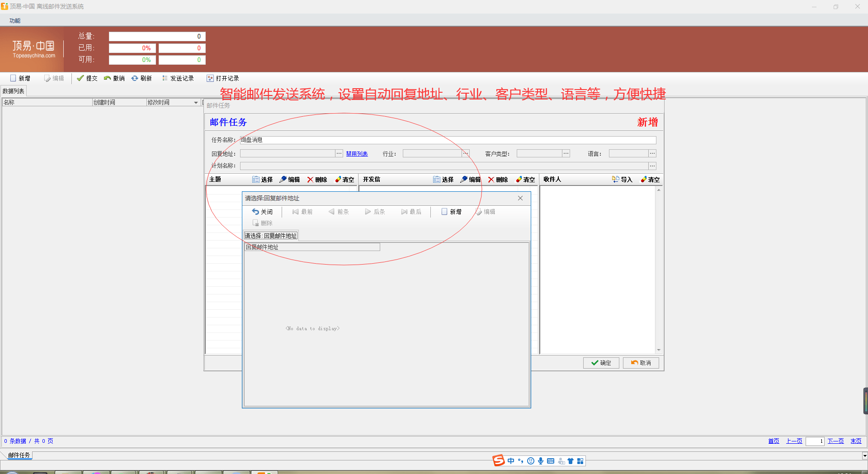Switch to the 数据列表 tab

pyautogui.click(x=14, y=91)
